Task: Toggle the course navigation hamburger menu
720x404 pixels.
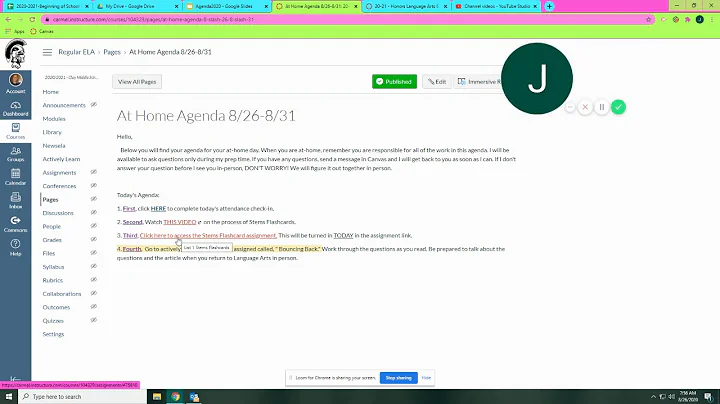Action: pyautogui.click(x=47, y=52)
